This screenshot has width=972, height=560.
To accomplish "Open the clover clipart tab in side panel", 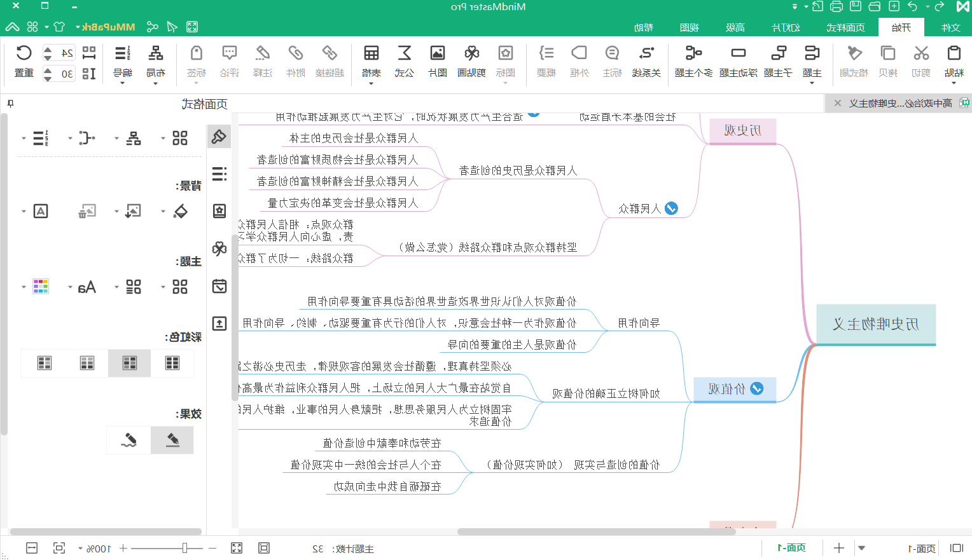I will [219, 249].
